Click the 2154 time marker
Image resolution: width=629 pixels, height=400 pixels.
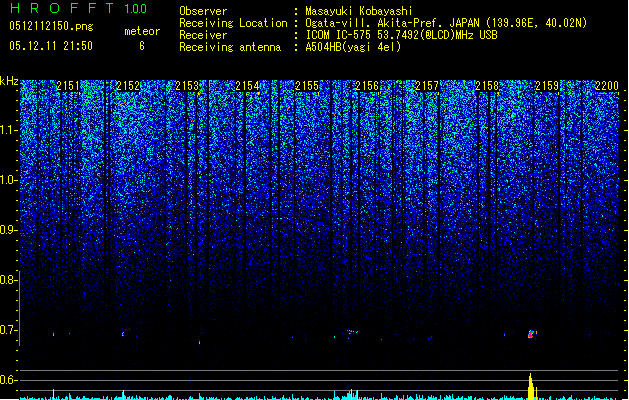(248, 86)
